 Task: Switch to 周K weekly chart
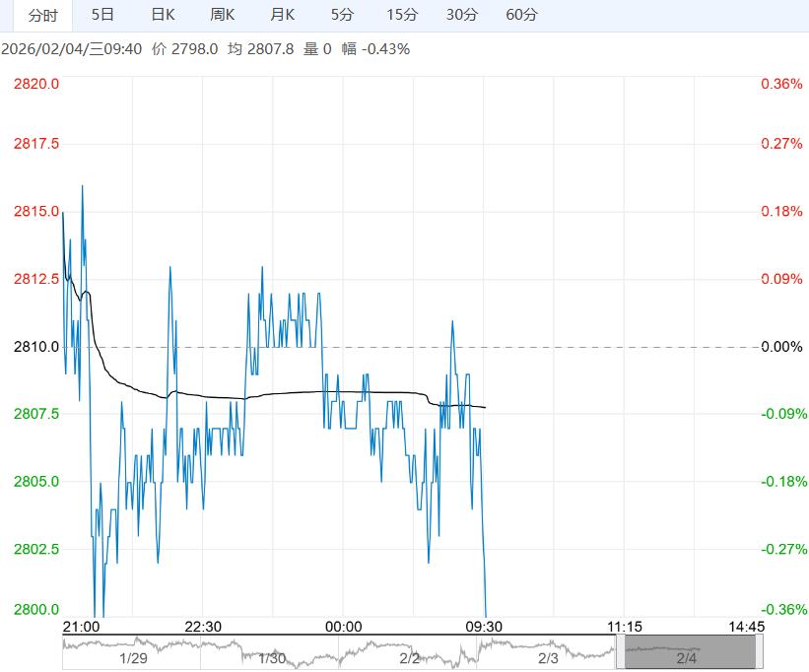pos(223,15)
